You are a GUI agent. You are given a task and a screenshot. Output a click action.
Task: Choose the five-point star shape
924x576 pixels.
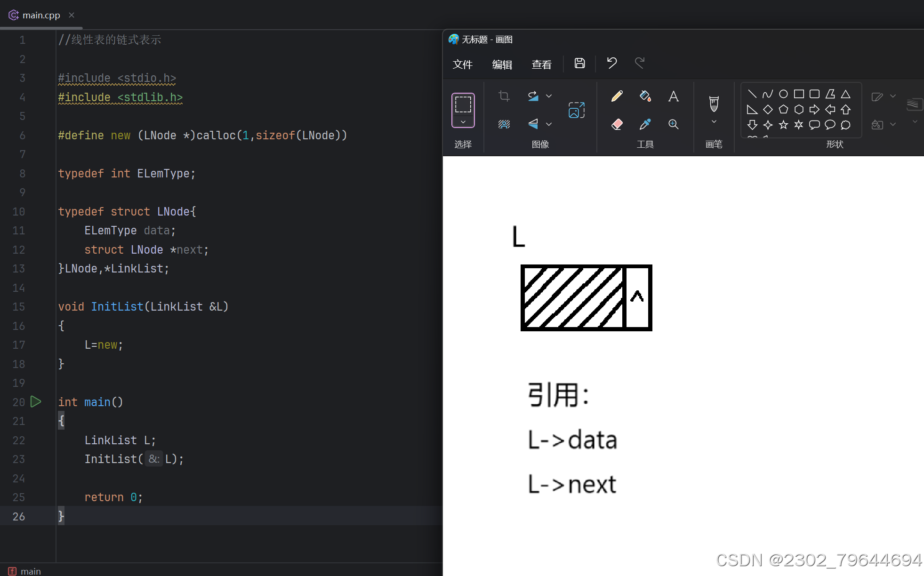tap(783, 125)
